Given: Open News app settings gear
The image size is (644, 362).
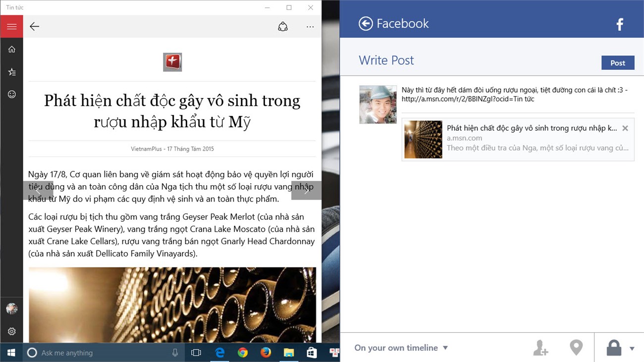Looking at the screenshot, I should (x=12, y=331).
